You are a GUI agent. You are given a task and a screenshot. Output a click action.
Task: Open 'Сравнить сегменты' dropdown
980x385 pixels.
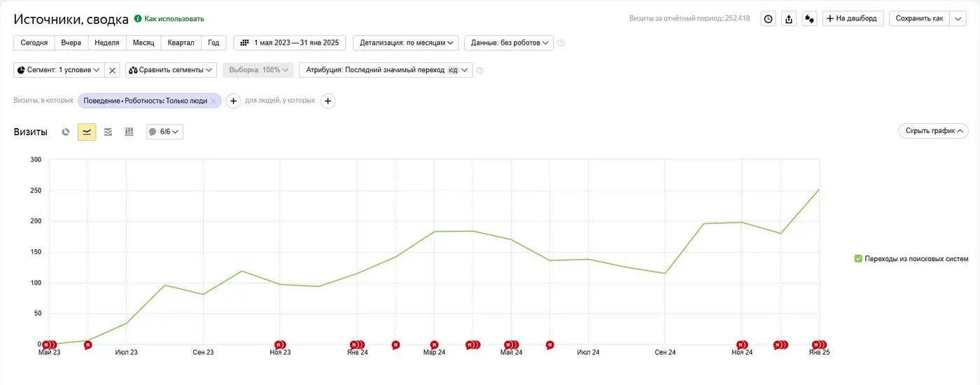click(x=171, y=70)
